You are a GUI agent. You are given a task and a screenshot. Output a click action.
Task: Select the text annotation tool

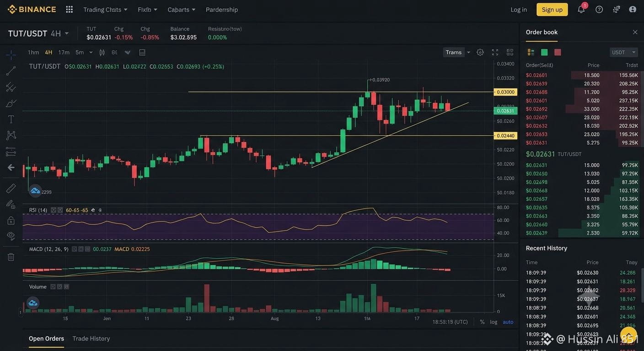click(x=11, y=119)
